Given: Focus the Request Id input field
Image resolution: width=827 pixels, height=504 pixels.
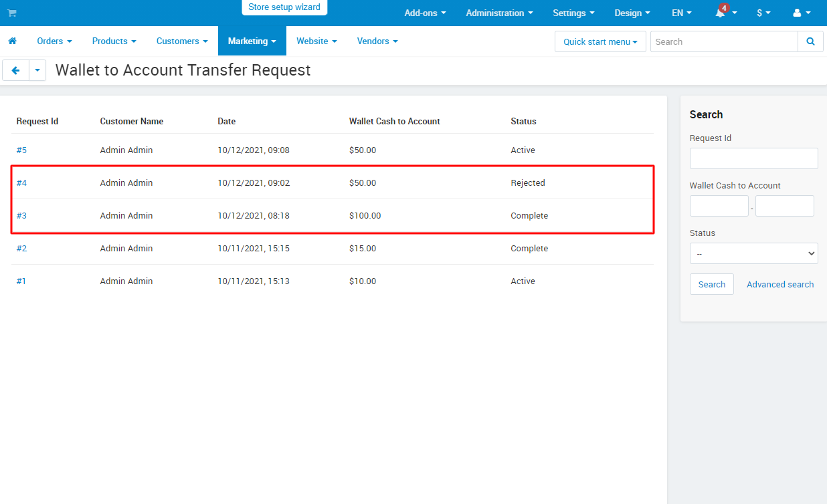Looking at the screenshot, I should 754,158.
